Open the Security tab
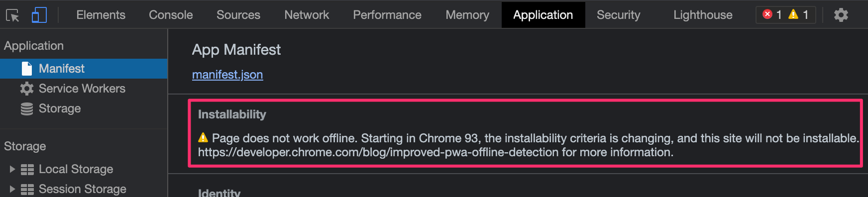 pos(618,15)
